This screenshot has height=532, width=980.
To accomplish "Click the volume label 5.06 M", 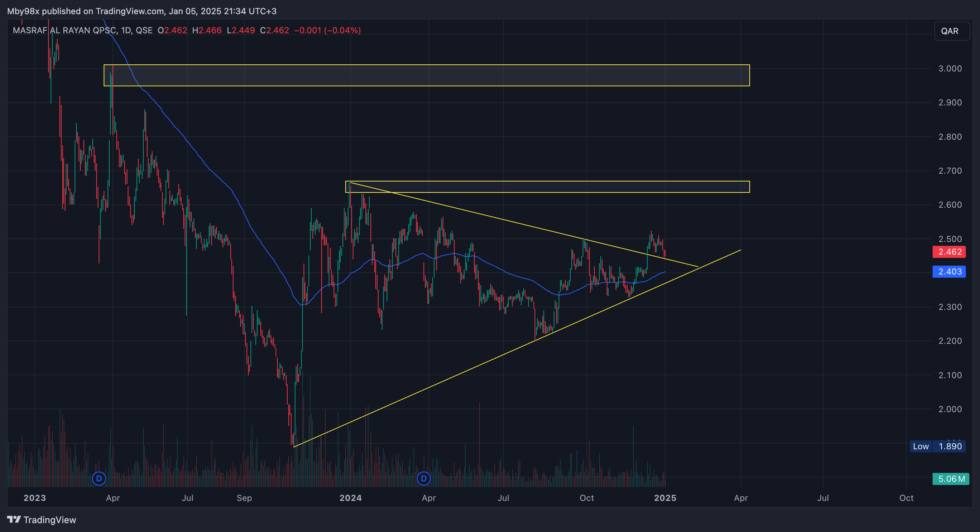I will pos(951,479).
